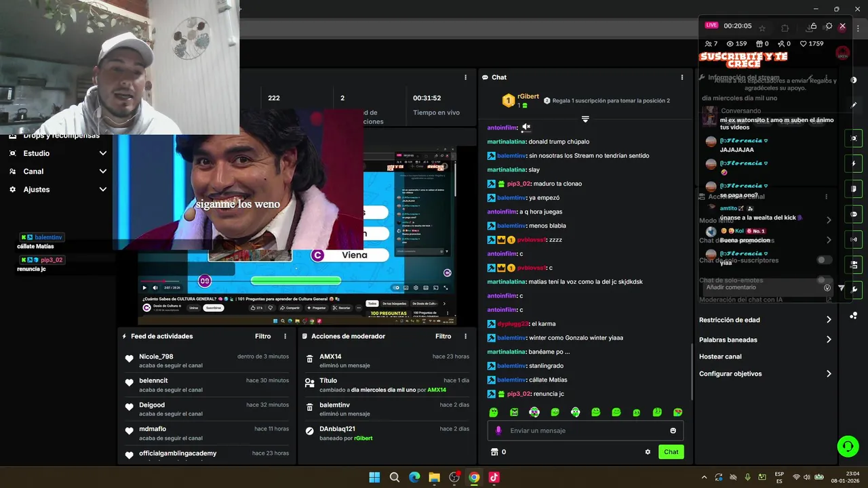The width and height of the screenshot is (868, 488).
Task: Open the stream stats panel three-dot menu
Action: pos(465,77)
